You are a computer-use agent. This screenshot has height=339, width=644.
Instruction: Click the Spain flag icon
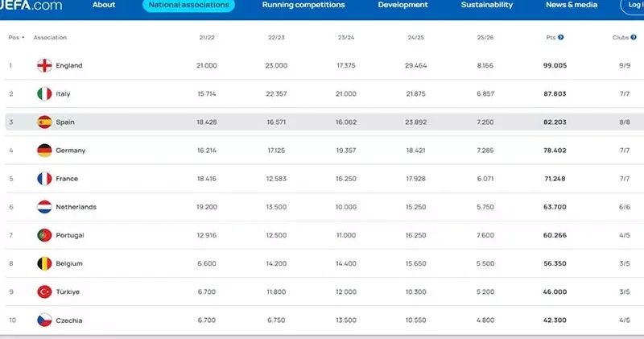tap(45, 122)
